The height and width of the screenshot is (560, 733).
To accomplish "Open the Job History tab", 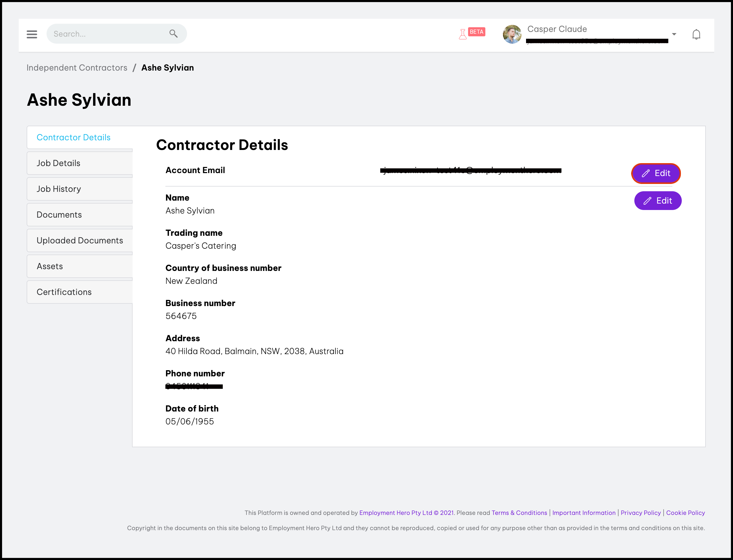I will click(x=59, y=189).
